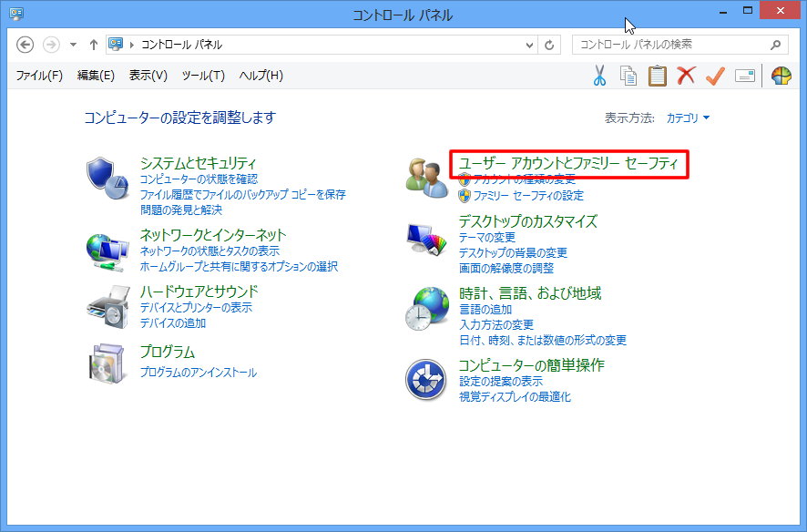Click ファミリー セーフティの設定 link
807x532 pixels.
pos(528,196)
